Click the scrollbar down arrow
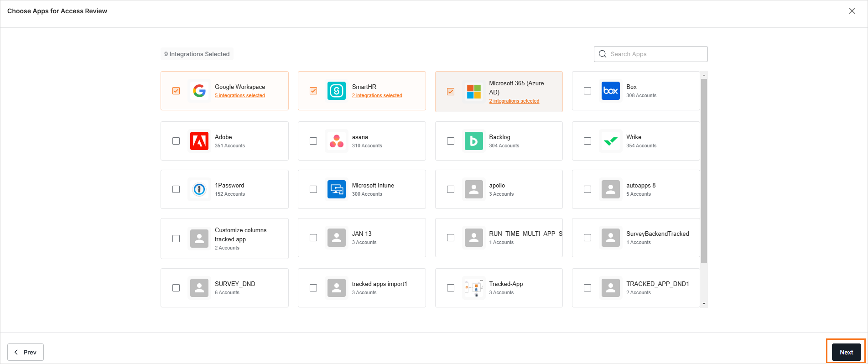Screen dimensions: 868x364 click(704, 304)
